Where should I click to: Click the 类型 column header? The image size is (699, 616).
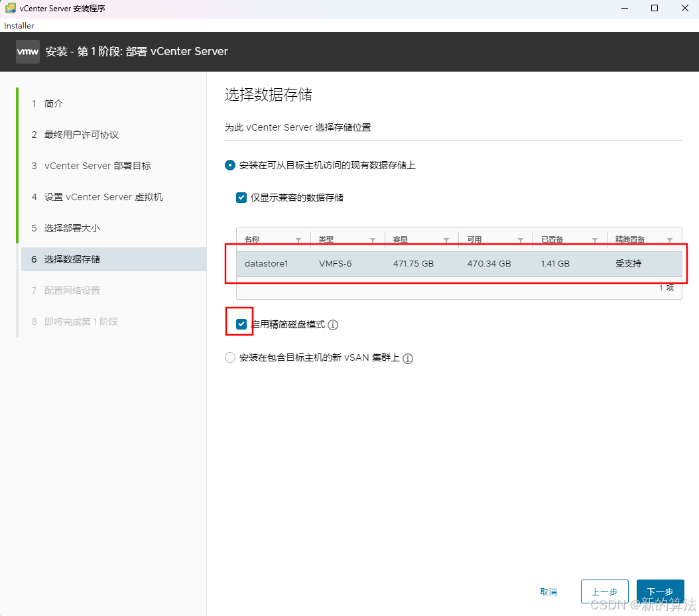326,240
